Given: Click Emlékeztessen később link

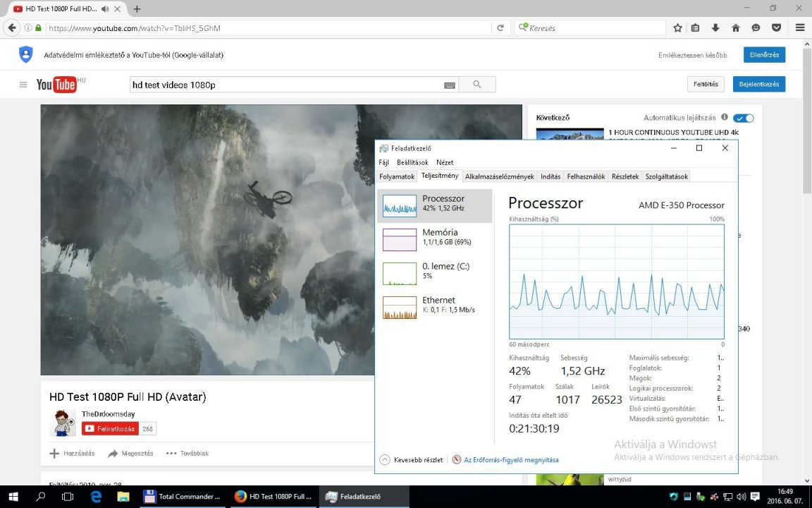Looking at the screenshot, I should point(692,55).
